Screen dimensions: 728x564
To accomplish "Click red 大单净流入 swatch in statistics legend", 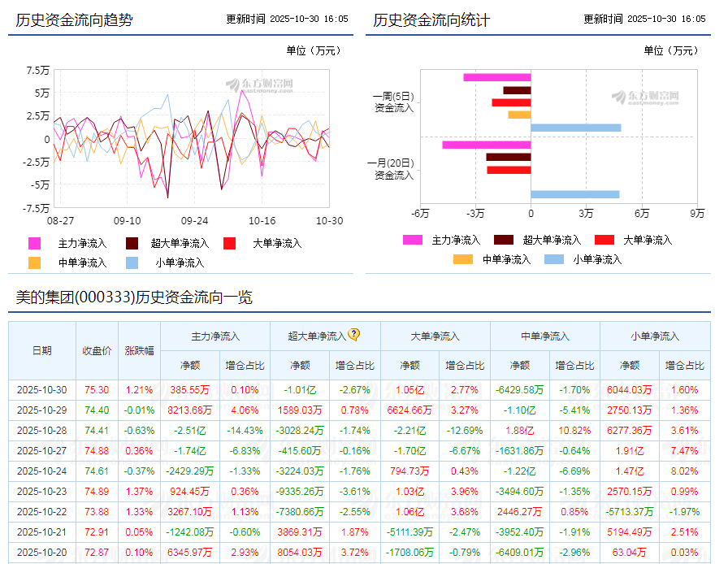I will (x=604, y=240).
